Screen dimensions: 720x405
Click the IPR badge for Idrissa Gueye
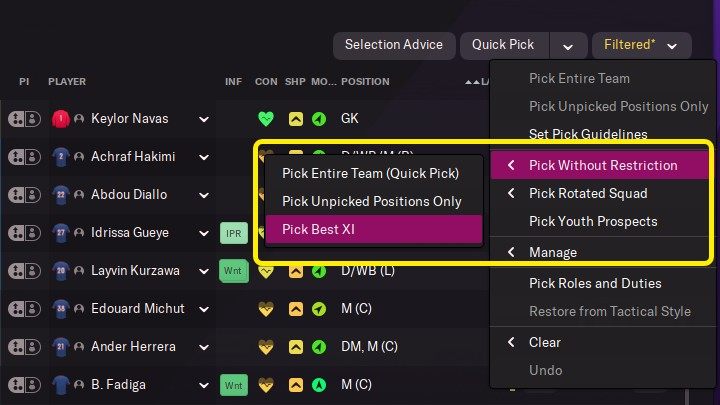coord(233,233)
